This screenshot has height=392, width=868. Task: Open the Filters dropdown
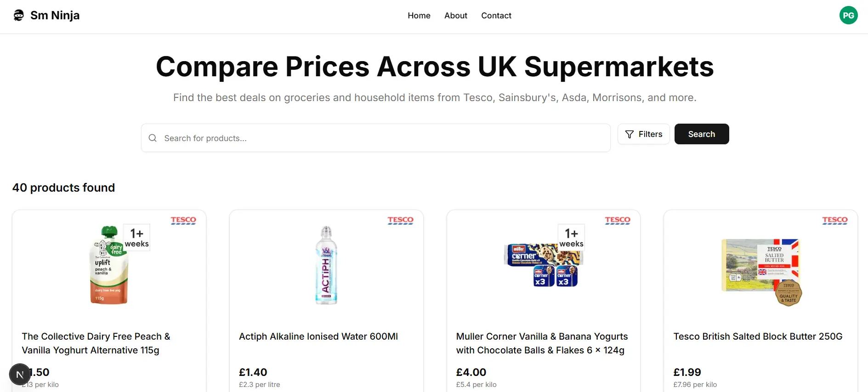(643, 134)
